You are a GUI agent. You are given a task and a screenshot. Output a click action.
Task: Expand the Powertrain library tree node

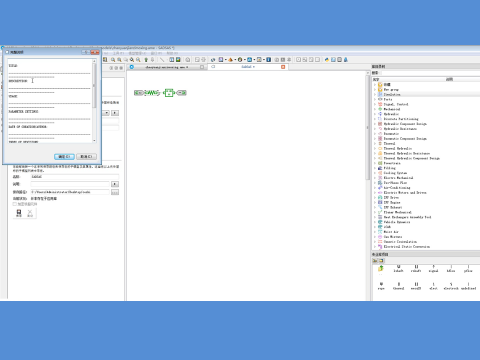point(375,163)
